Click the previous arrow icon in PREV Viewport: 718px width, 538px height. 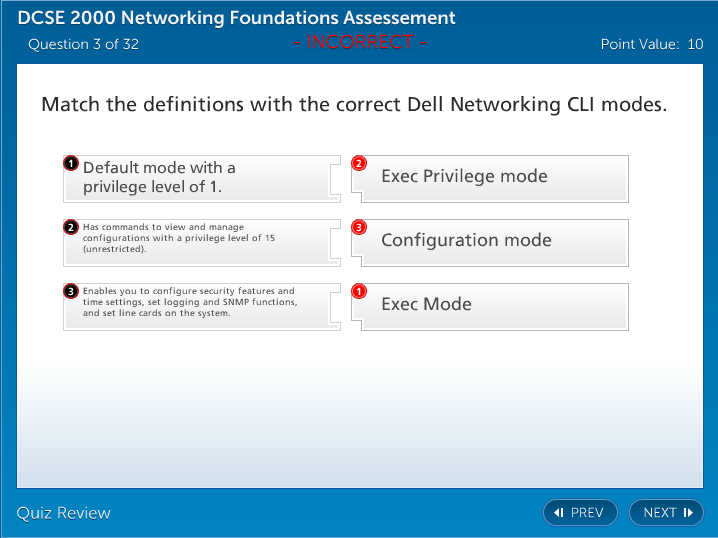point(560,513)
